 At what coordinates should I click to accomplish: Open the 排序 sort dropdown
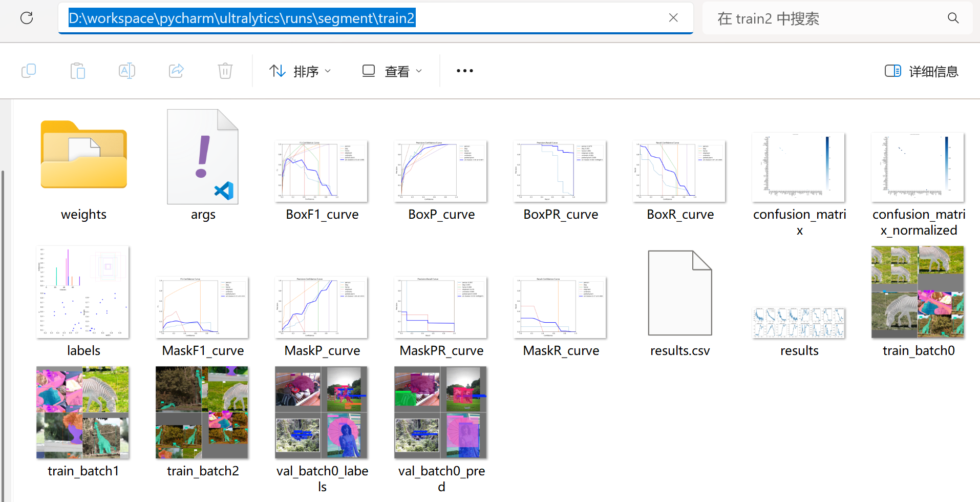(301, 71)
